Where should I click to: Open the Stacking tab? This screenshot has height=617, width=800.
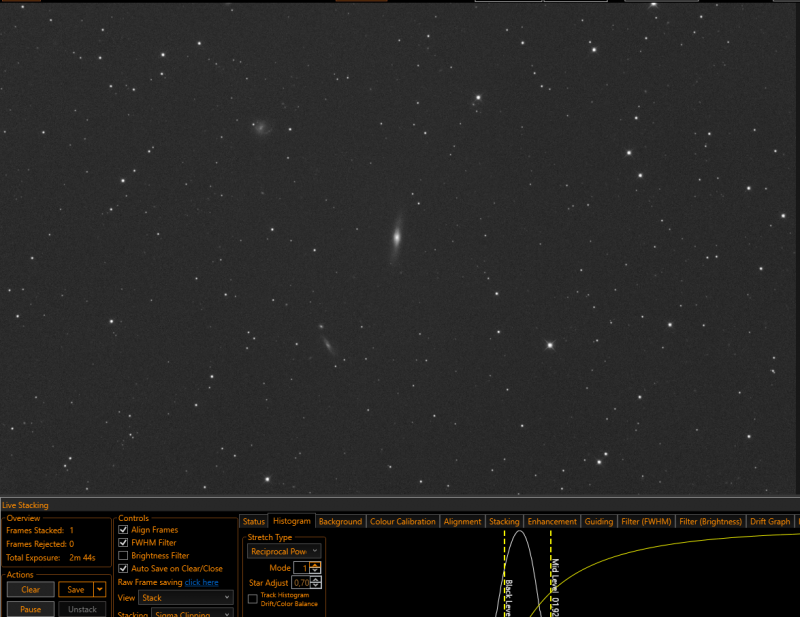click(504, 522)
